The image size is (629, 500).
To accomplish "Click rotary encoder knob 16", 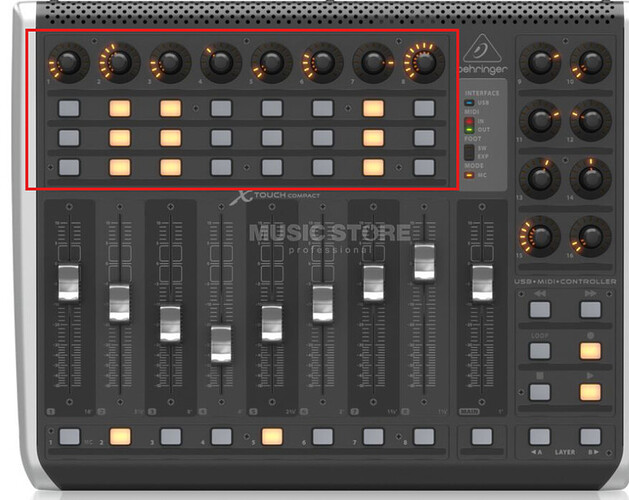I will [x=590, y=236].
